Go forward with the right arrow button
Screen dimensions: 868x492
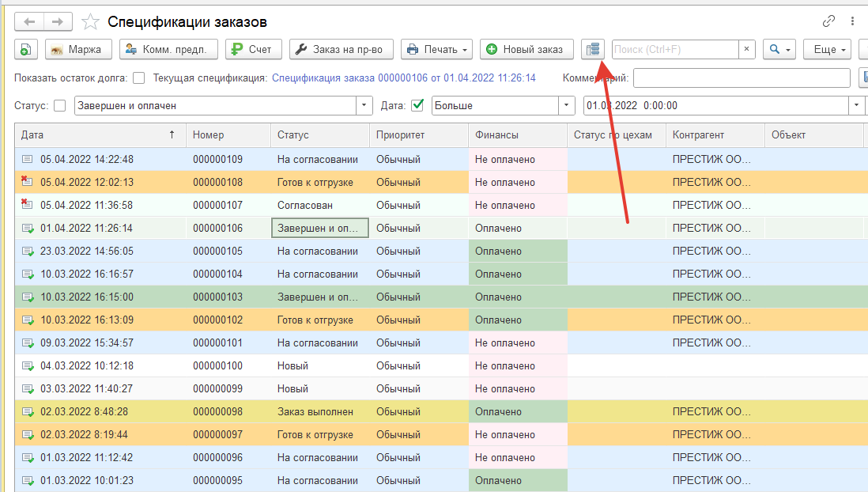pos(58,21)
